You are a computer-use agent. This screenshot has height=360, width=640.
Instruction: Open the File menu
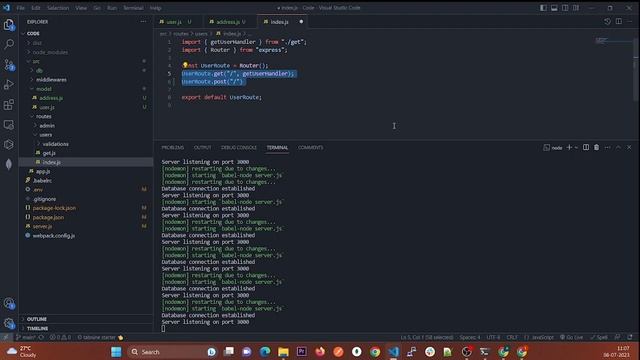[x=20, y=8]
